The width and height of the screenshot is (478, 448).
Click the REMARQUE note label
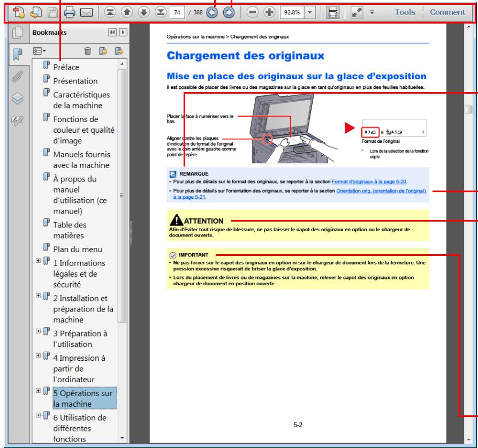point(194,174)
